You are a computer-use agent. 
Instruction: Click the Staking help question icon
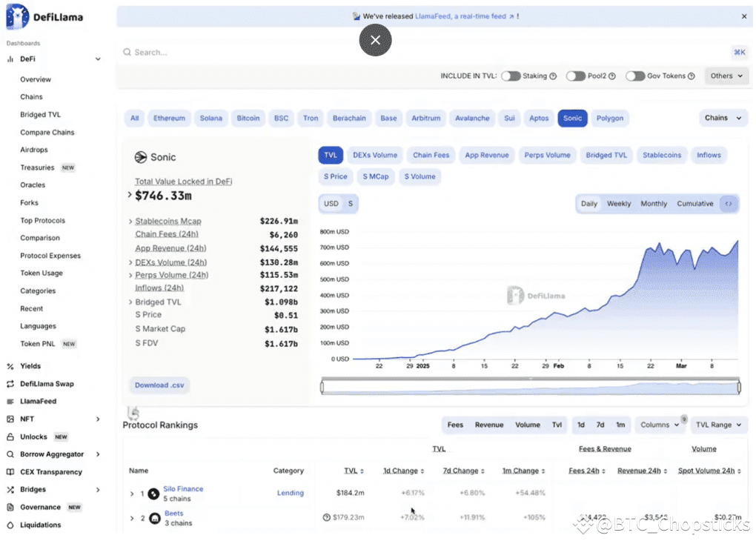553,76
